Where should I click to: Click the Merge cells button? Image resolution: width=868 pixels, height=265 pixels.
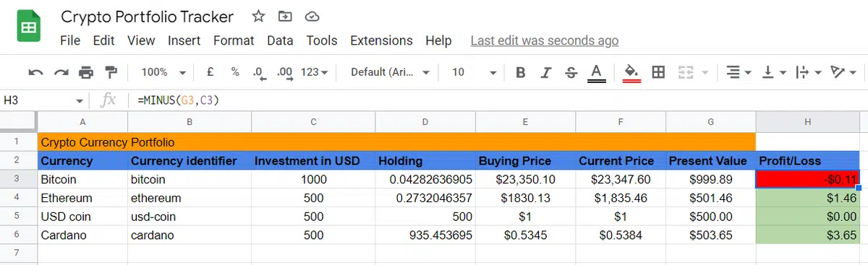(x=686, y=72)
